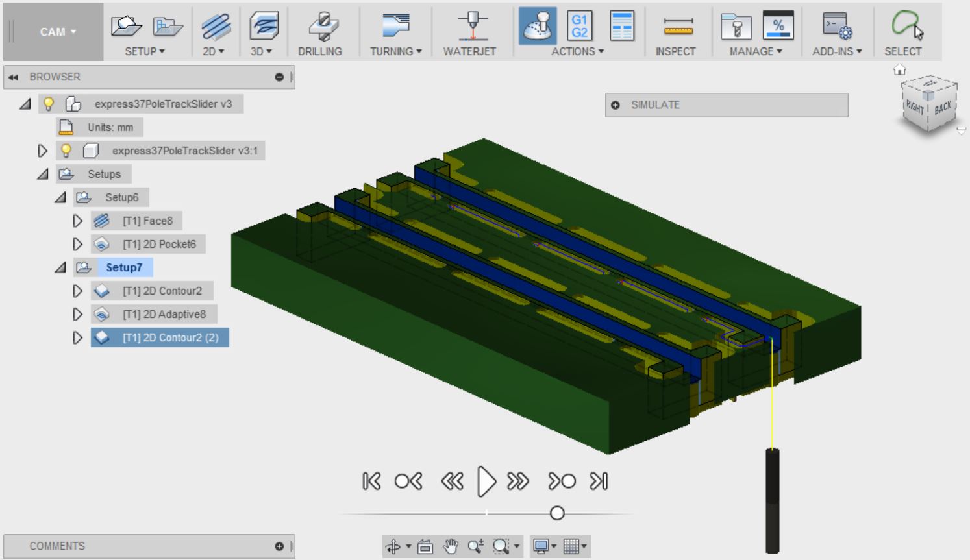Viewport: 970px width, 560px height.
Task: Collapse the Setup7 node
Action: click(60, 267)
